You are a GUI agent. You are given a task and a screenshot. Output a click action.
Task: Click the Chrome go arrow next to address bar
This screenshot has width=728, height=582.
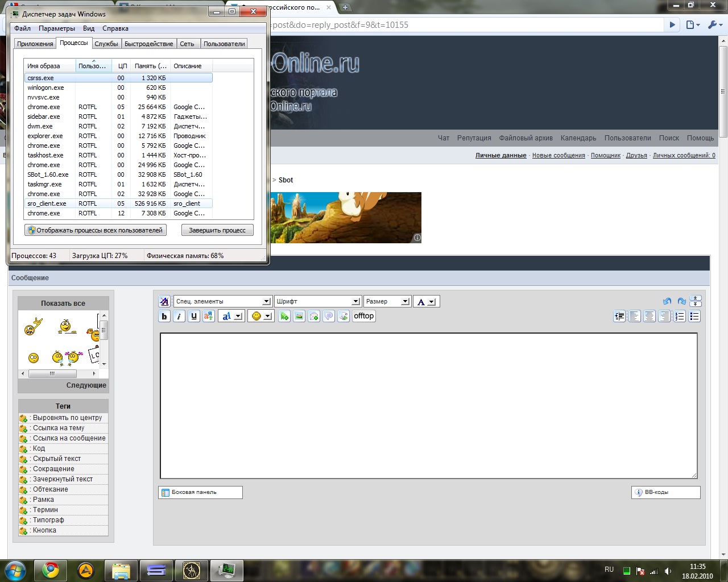point(672,25)
